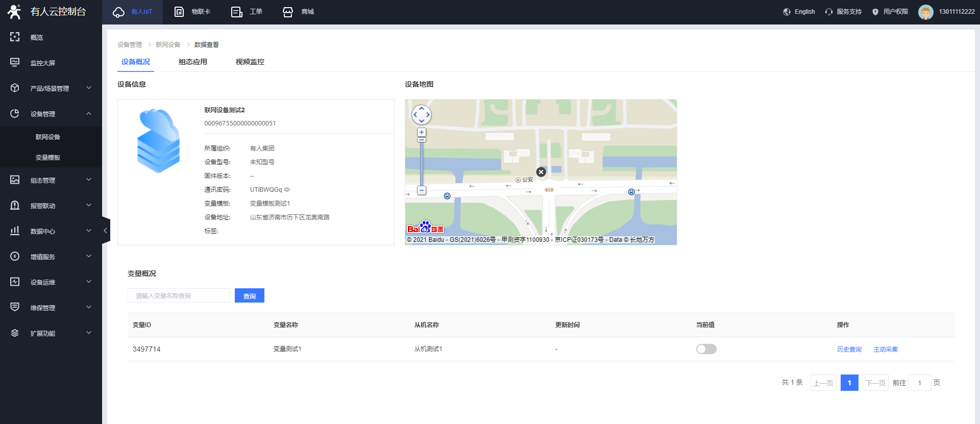Click the map zoom in plus button

[x=422, y=132]
